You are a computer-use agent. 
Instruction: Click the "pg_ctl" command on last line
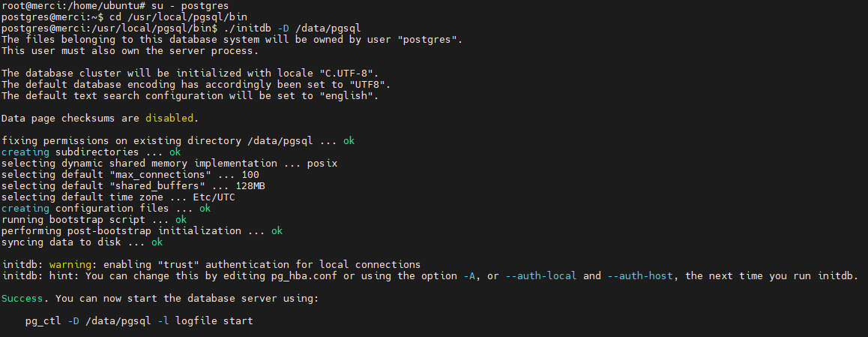43,321
